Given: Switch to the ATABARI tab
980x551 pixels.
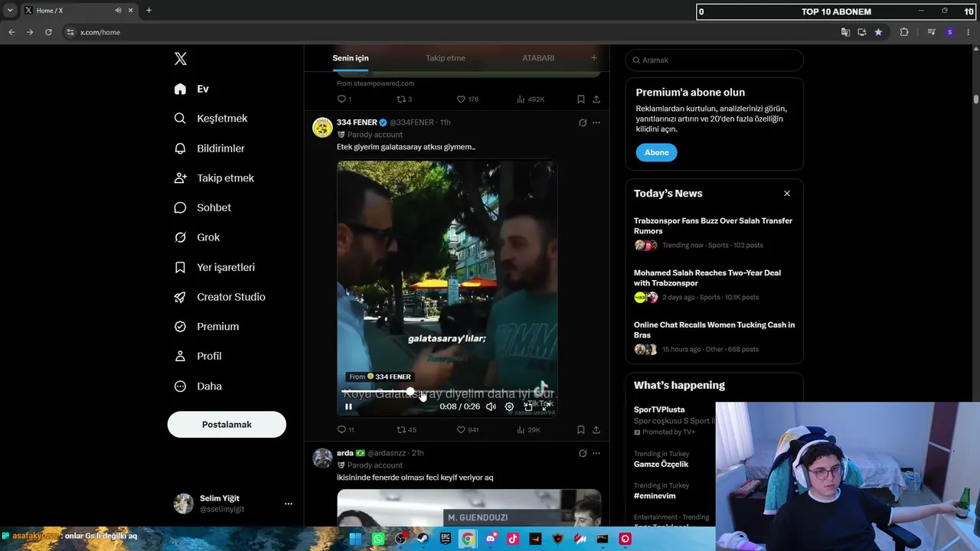Looking at the screenshot, I should 538,58.
